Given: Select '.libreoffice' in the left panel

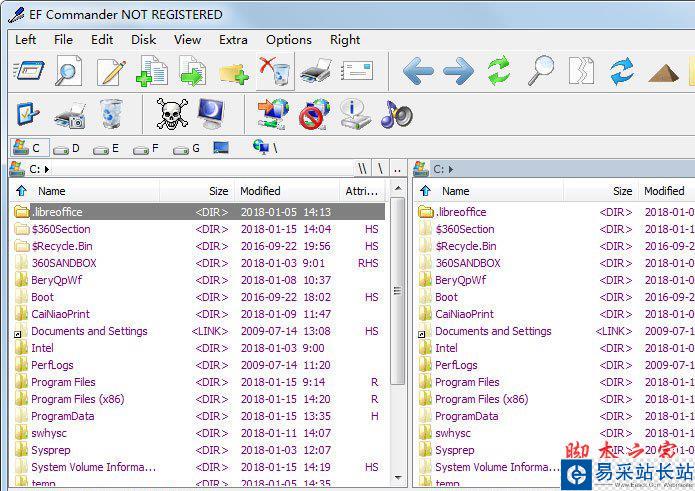Looking at the screenshot, I should click(x=198, y=212).
